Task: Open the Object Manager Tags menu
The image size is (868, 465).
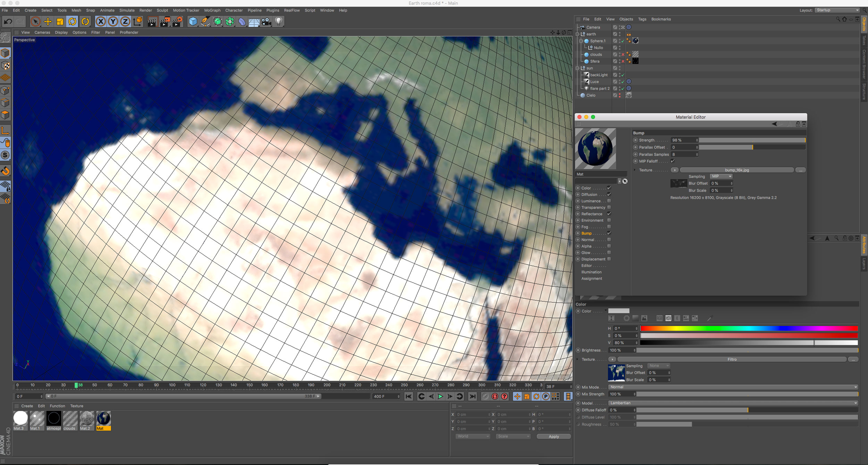Action: coord(642,19)
